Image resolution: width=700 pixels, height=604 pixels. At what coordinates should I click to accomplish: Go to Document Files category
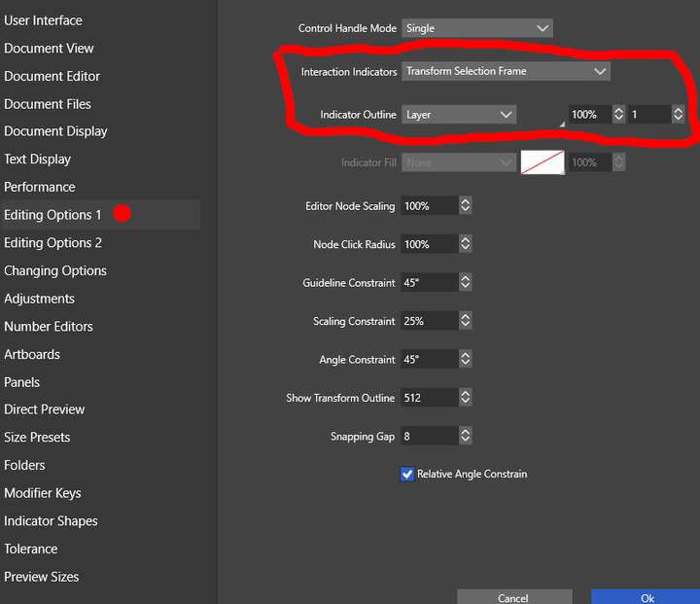(48, 104)
